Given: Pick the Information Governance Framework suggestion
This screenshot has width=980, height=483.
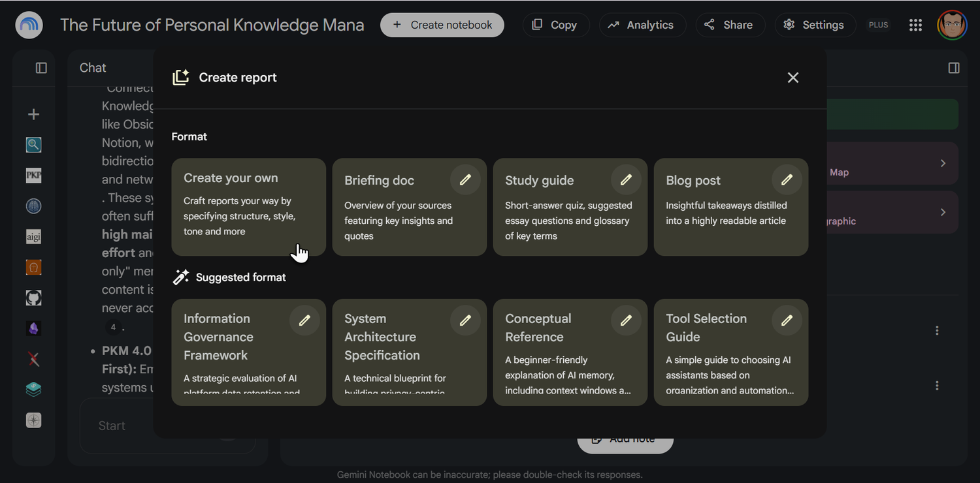Looking at the screenshot, I should point(248,352).
